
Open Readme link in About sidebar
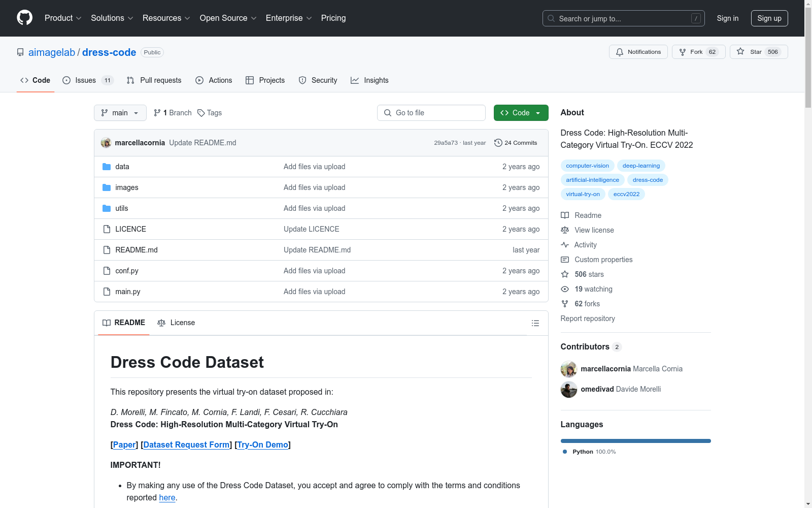(582, 215)
